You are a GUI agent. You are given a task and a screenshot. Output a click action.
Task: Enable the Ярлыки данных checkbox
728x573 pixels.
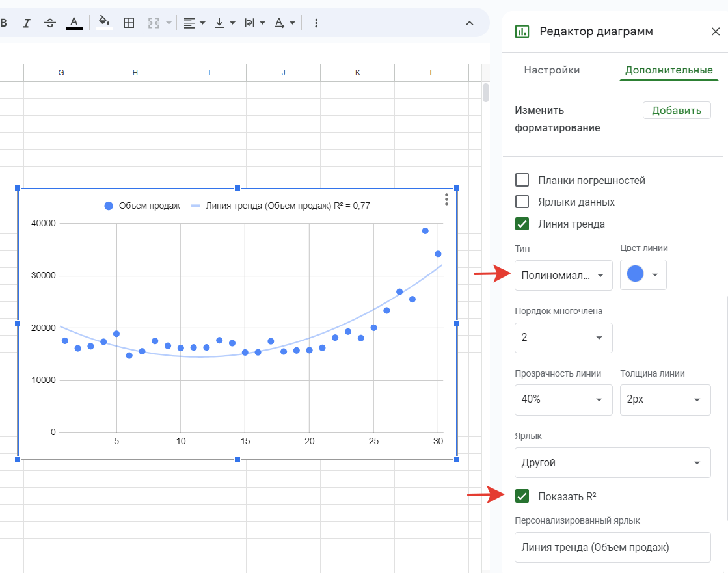point(522,202)
